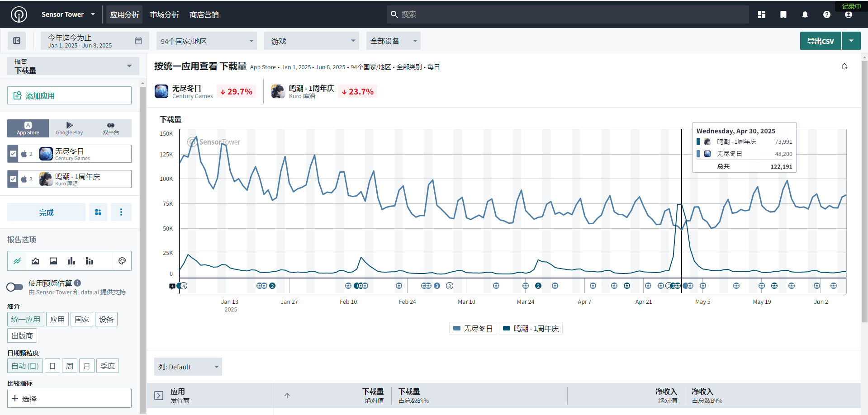Image resolution: width=868 pixels, height=415 pixels.
Task: Select 月 date granularity
Action: pyautogui.click(x=87, y=366)
